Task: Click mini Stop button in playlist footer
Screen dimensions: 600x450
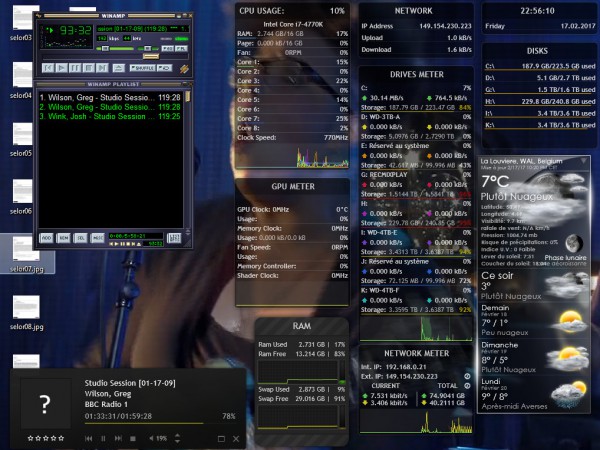Action: 128,244
